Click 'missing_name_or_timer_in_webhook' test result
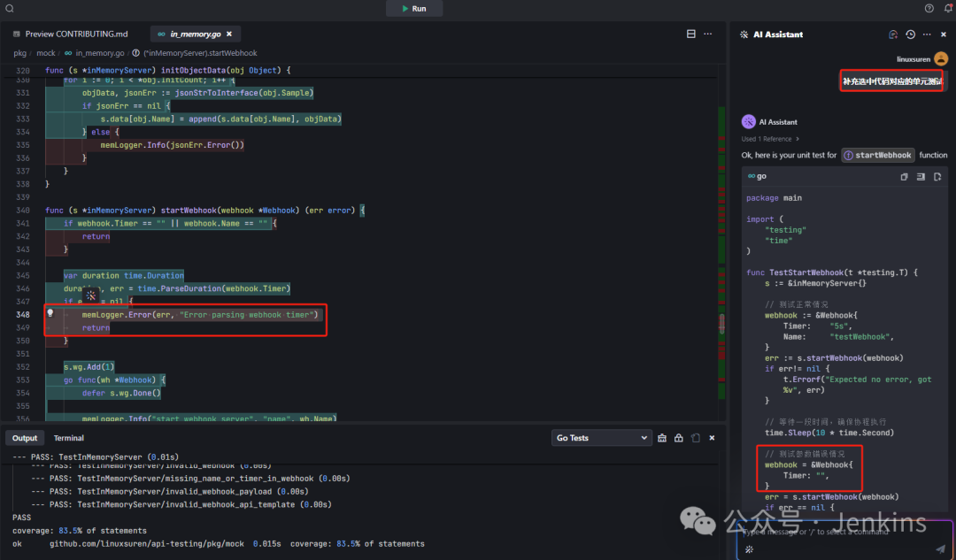956x560 pixels. 190,479
